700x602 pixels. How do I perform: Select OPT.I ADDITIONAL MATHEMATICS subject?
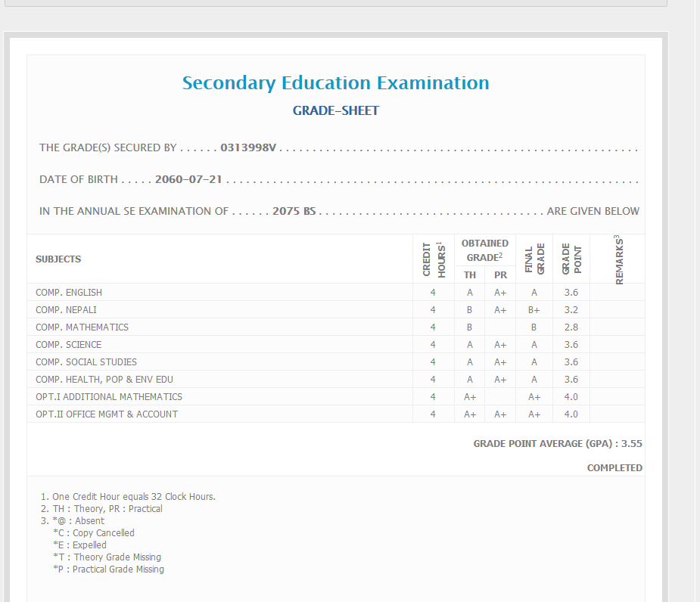109,397
